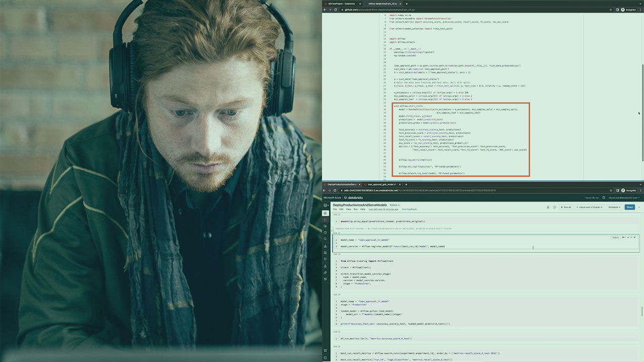Open the Run menu in the notebook
The width and height of the screenshot is (644, 362).
pyautogui.click(x=356, y=209)
